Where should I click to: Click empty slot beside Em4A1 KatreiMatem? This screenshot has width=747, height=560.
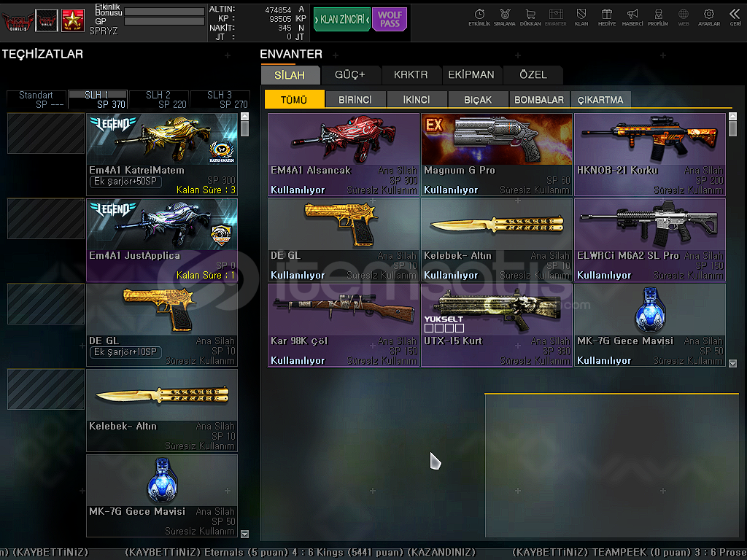[46, 133]
